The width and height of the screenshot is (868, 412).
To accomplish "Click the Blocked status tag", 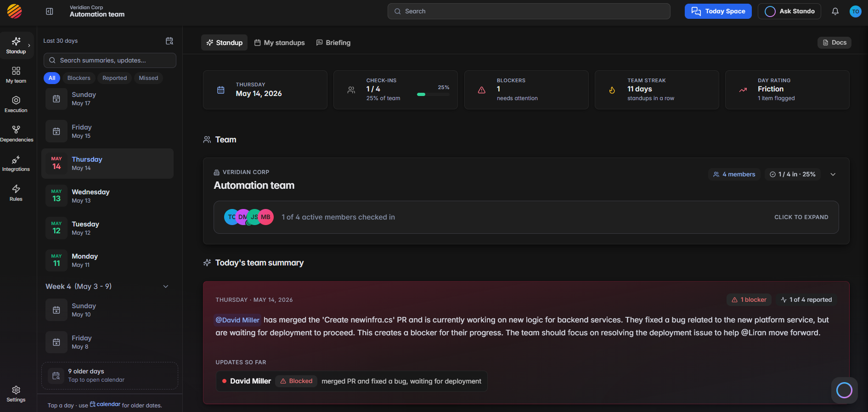I will click(x=296, y=381).
